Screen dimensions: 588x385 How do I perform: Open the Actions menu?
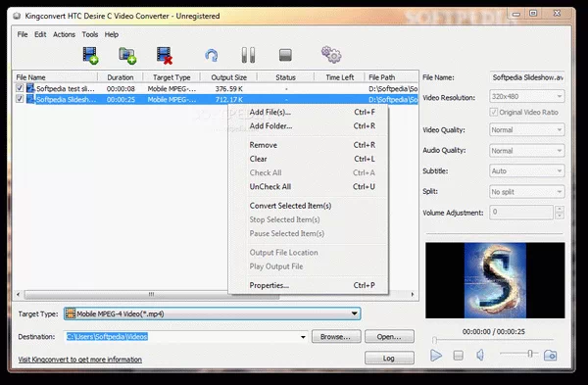(64, 34)
